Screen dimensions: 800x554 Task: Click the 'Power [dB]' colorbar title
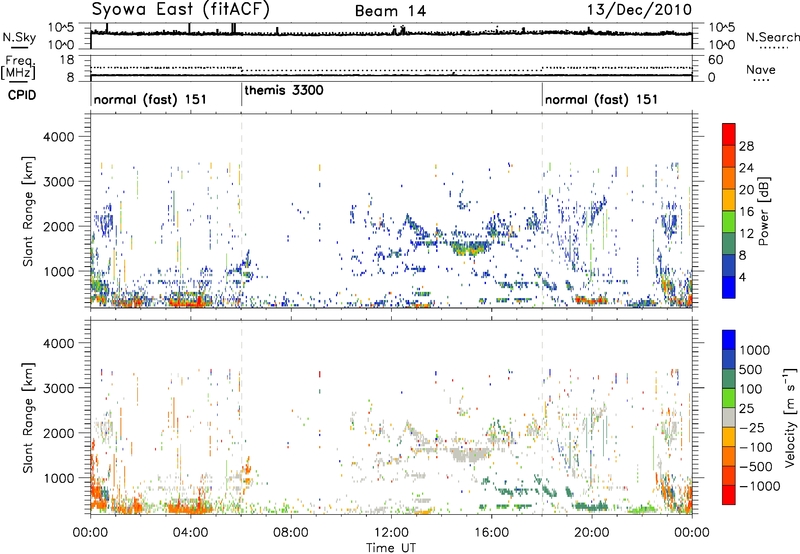coord(763,211)
